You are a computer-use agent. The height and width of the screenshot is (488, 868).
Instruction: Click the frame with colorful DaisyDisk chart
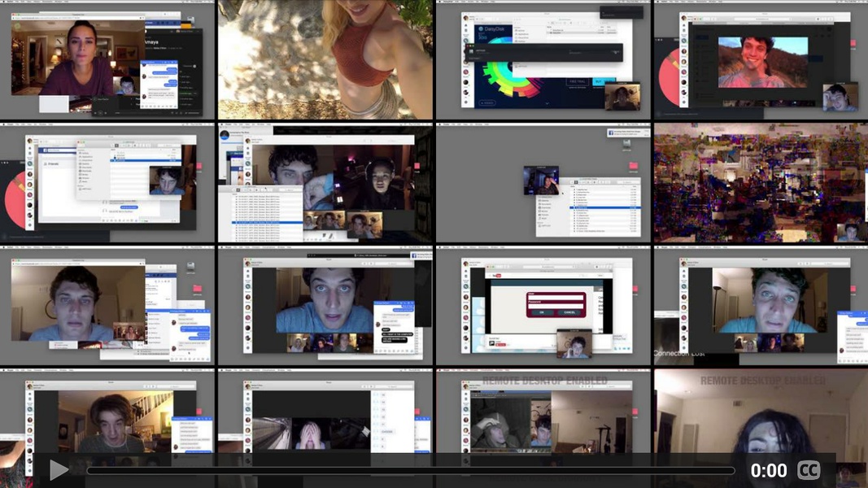543,59
